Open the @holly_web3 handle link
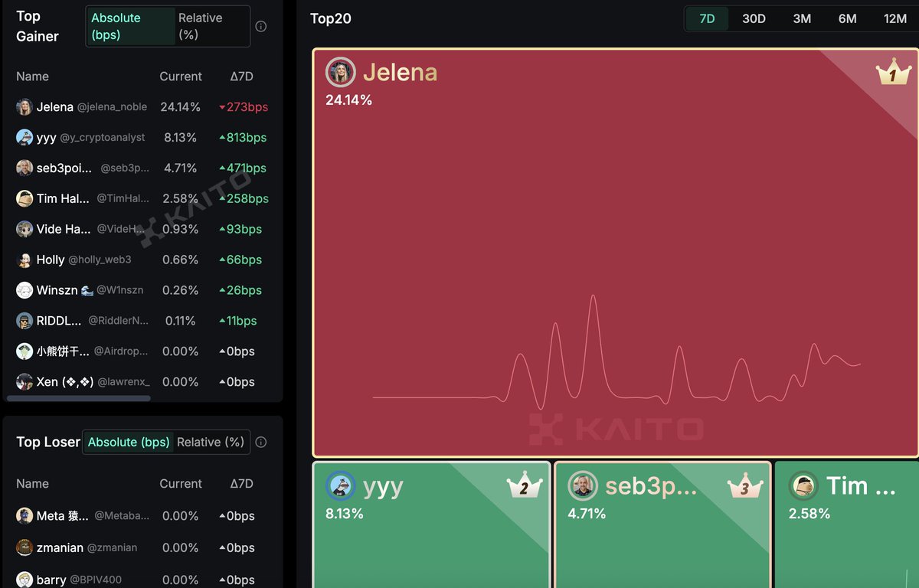Viewport: 919px width, 588px height. [100, 260]
